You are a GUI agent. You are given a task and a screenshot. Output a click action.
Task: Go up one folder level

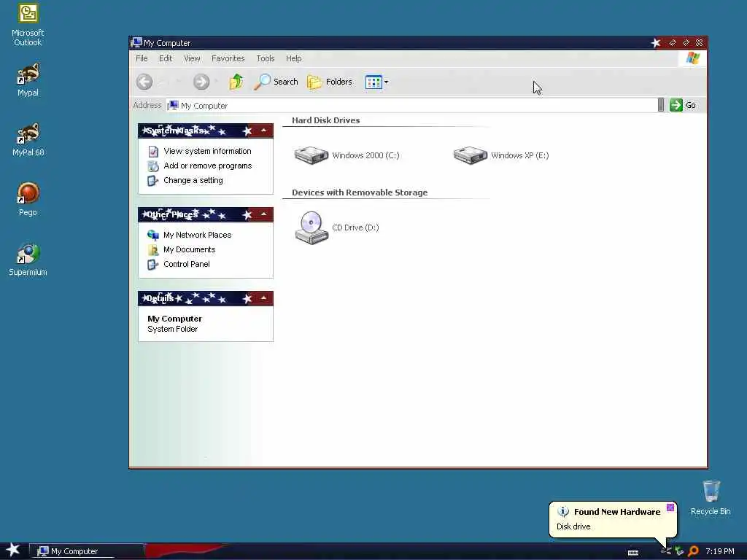(236, 82)
